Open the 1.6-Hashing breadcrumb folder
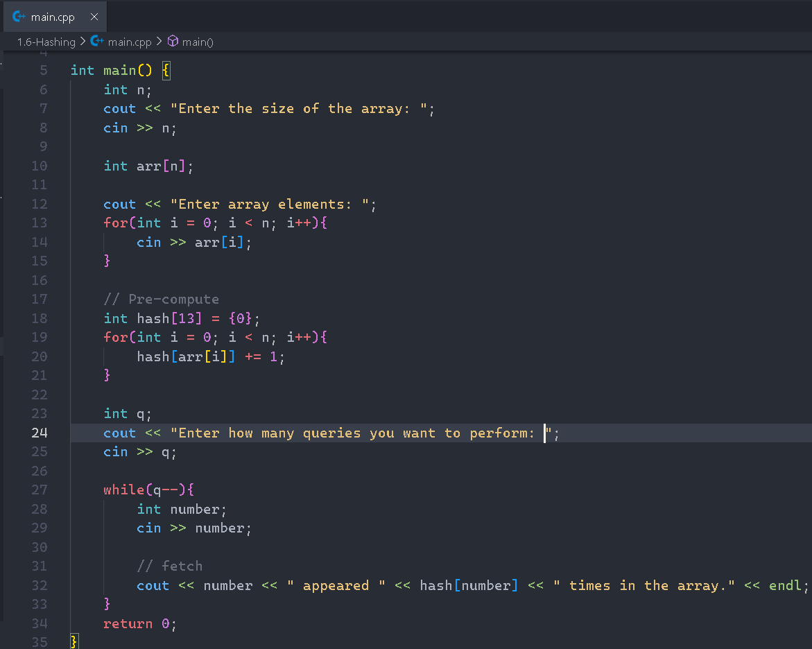 tap(46, 42)
